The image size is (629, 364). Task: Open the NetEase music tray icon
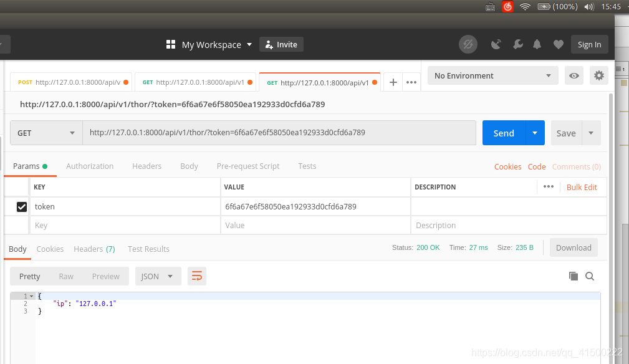pyautogui.click(x=507, y=6)
